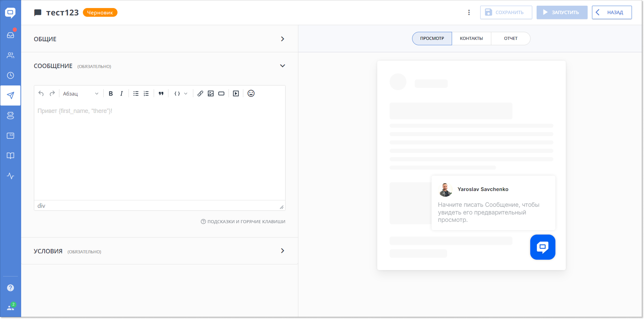Viewport: 644px width, 319px height.
Task: Expand the ОБЩИЕ section
Action: [x=282, y=39]
